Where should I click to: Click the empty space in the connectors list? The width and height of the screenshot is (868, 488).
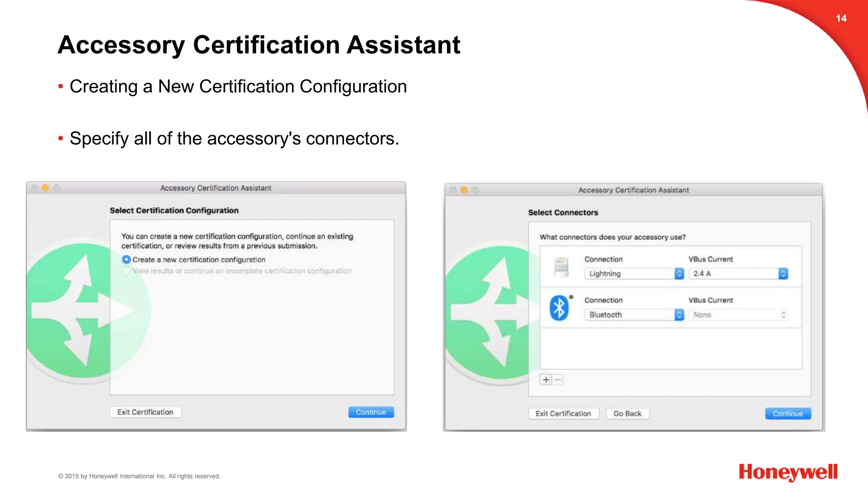click(x=670, y=348)
